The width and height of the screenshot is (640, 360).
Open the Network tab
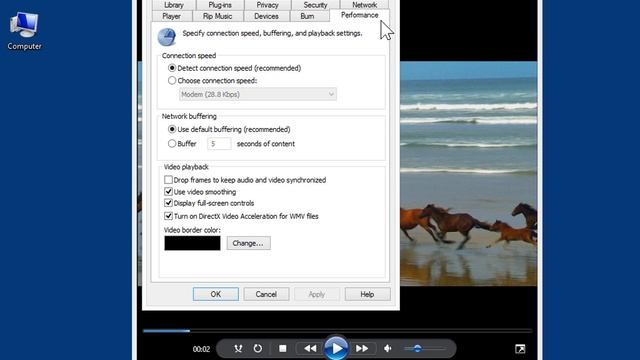364,5
